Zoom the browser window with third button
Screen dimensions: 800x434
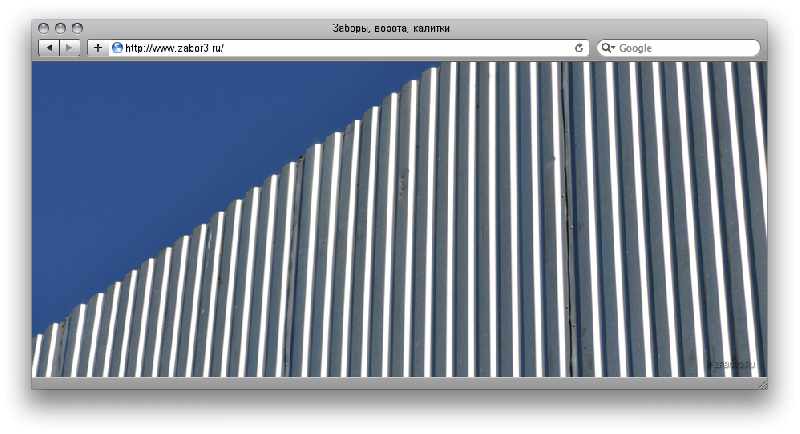pyautogui.click(x=78, y=29)
